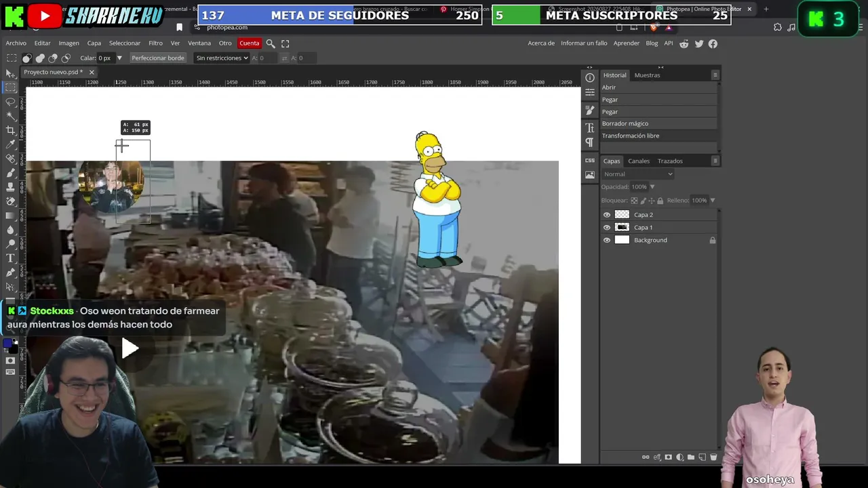Image resolution: width=868 pixels, height=488 pixels.
Task: Open the Character panel icon
Action: tap(590, 128)
